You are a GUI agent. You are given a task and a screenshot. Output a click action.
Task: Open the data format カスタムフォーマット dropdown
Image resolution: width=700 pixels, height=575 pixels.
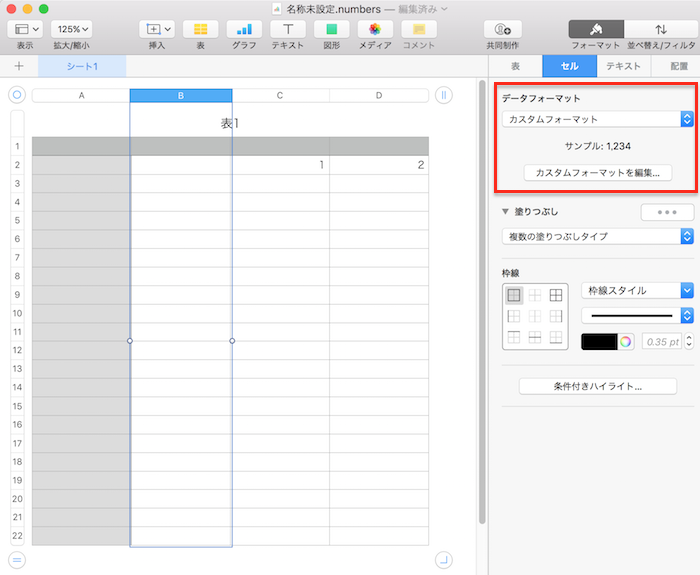pyautogui.click(x=597, y=119)
